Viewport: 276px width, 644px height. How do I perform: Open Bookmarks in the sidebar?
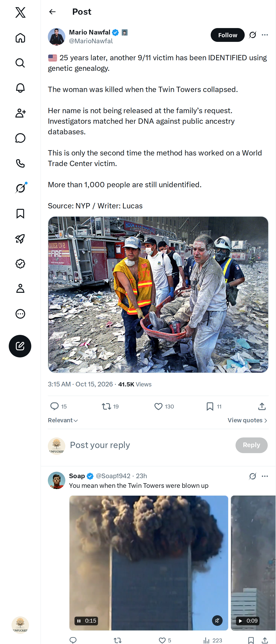[x=20, y=213]
